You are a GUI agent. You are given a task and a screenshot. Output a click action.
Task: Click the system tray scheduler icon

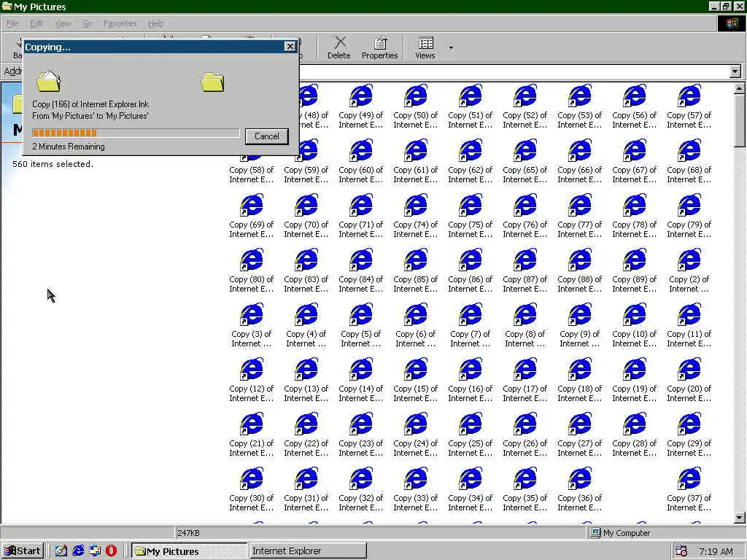point(681,551)
